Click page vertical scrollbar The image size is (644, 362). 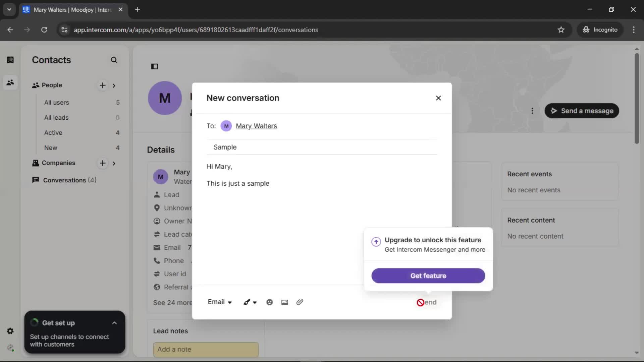tap(637, 99)
